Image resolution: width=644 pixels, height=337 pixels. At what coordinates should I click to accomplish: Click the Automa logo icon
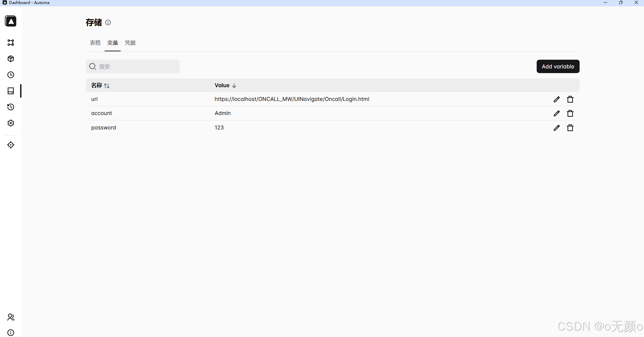[x=11, y=21]
